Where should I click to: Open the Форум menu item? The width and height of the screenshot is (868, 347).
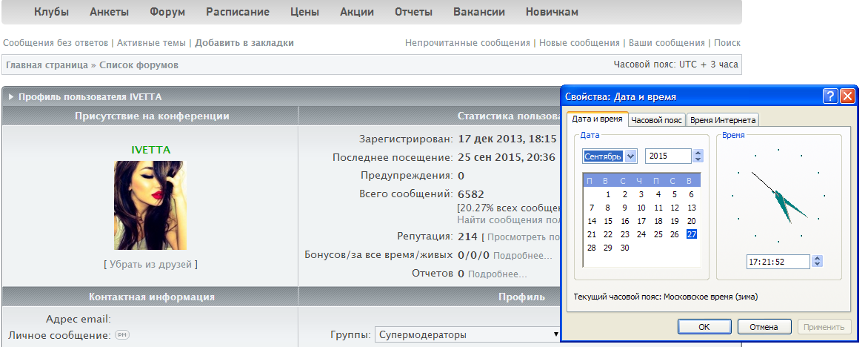tap(167, 12)
